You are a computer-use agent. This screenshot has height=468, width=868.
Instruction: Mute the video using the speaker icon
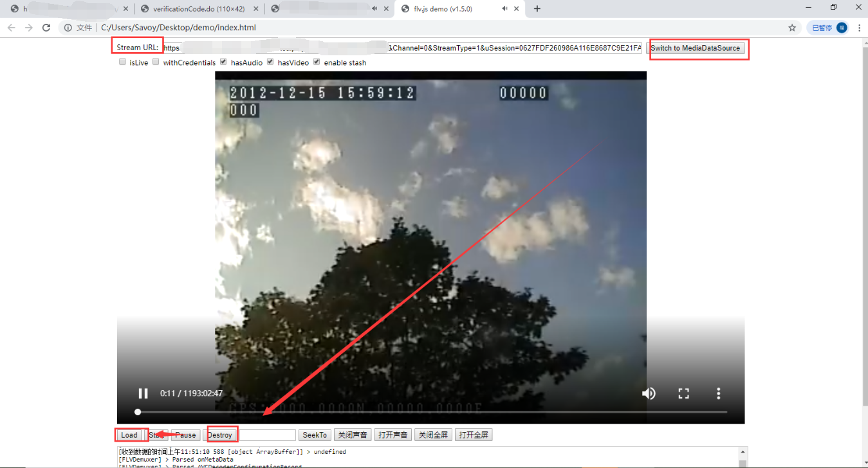coord(649,393)
